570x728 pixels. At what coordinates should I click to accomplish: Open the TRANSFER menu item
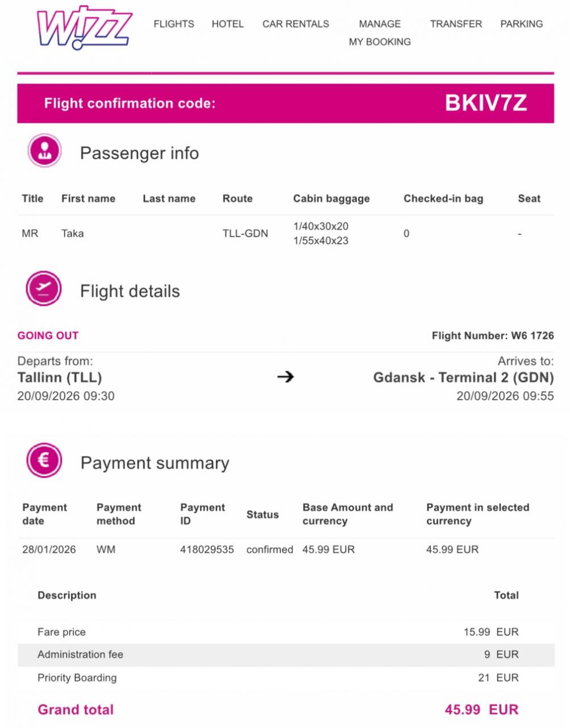point(456,24)
